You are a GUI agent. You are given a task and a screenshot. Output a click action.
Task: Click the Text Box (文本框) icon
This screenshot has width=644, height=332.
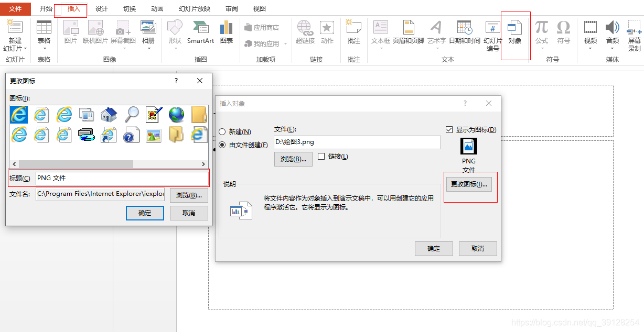(381, 27)
